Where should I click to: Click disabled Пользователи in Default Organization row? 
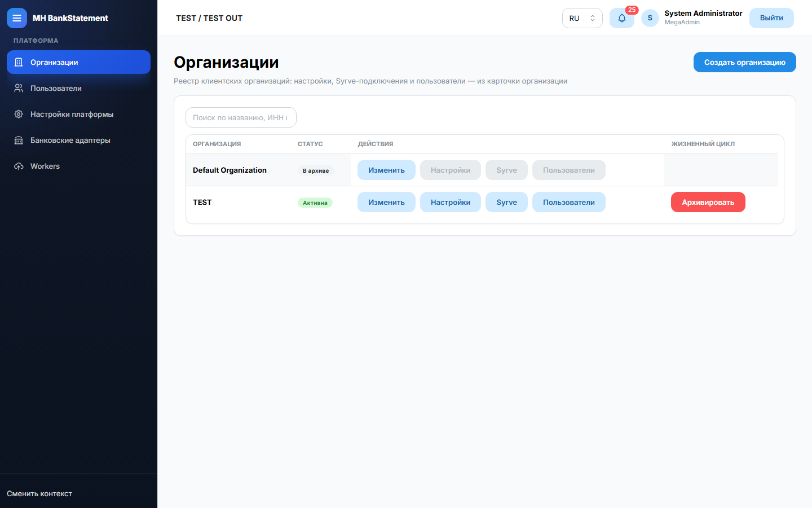coord(569,170)
